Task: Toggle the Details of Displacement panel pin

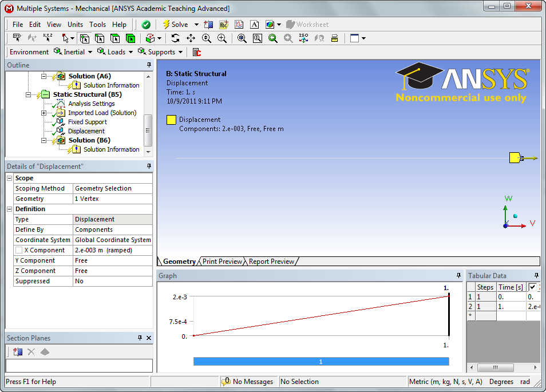Action: 149,167
